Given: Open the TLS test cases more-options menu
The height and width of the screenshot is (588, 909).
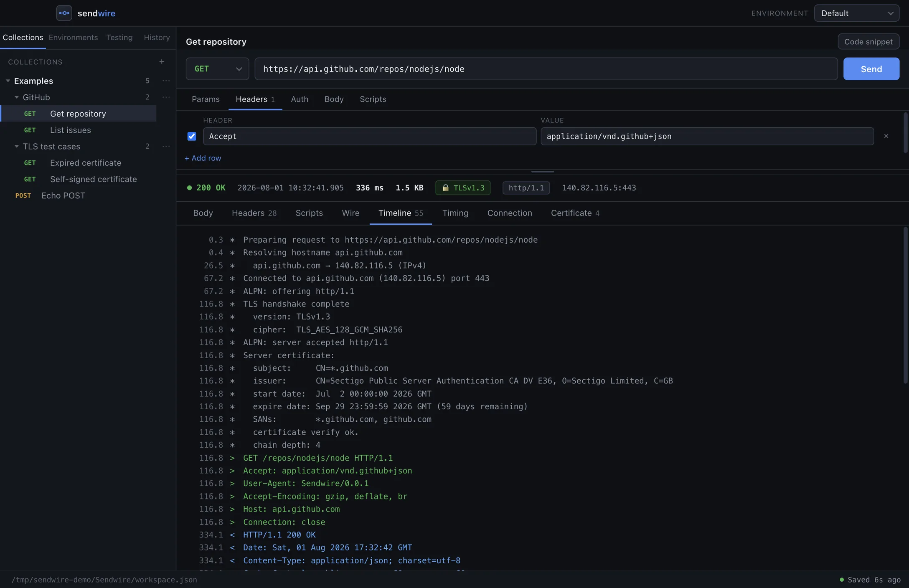Looking at the screenshot, I should click(166, 146).
